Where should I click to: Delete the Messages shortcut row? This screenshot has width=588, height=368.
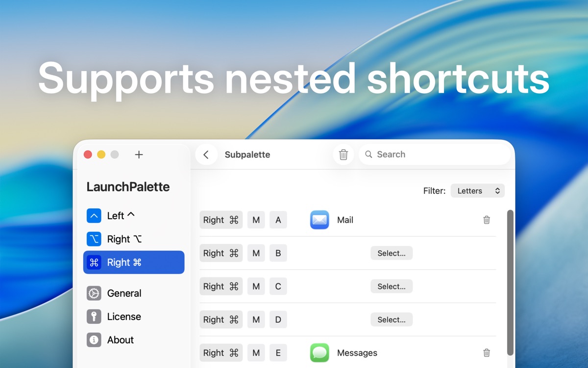(487, 353)
